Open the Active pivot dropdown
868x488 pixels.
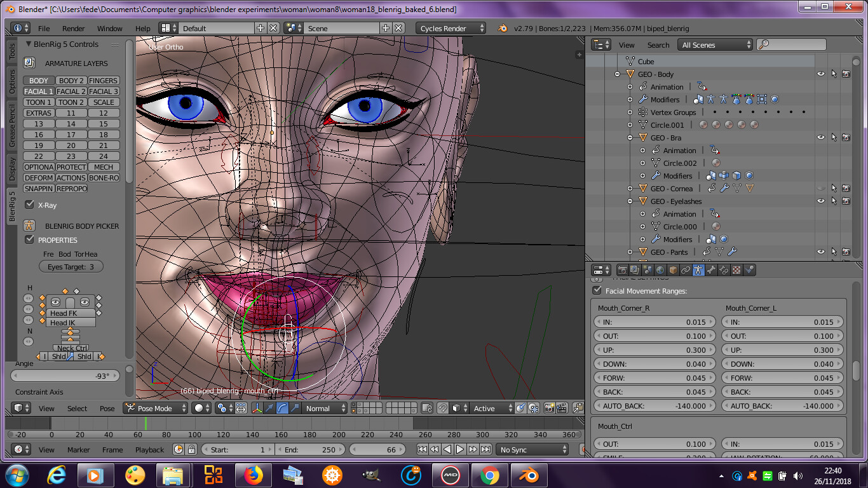pos(492,409)
